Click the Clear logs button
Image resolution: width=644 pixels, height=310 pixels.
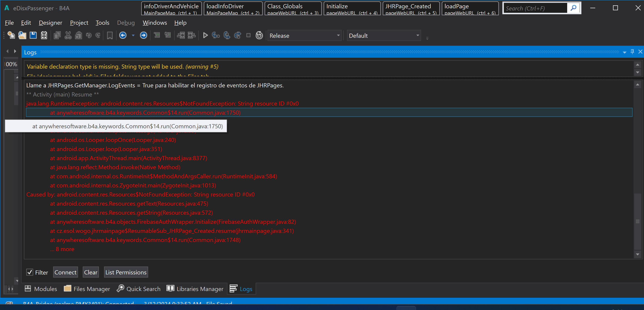click(x=90, y=272)
